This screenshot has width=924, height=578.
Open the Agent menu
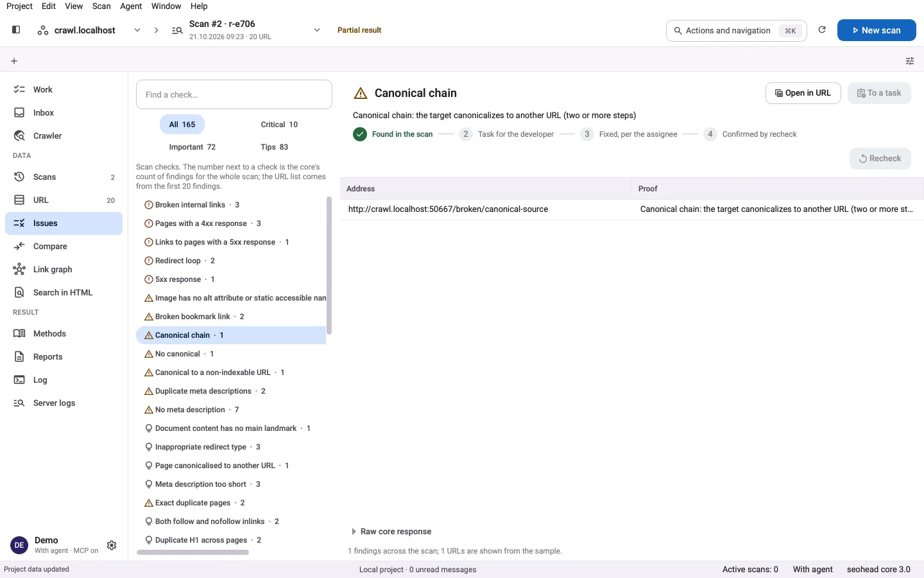tap(131, 6)
